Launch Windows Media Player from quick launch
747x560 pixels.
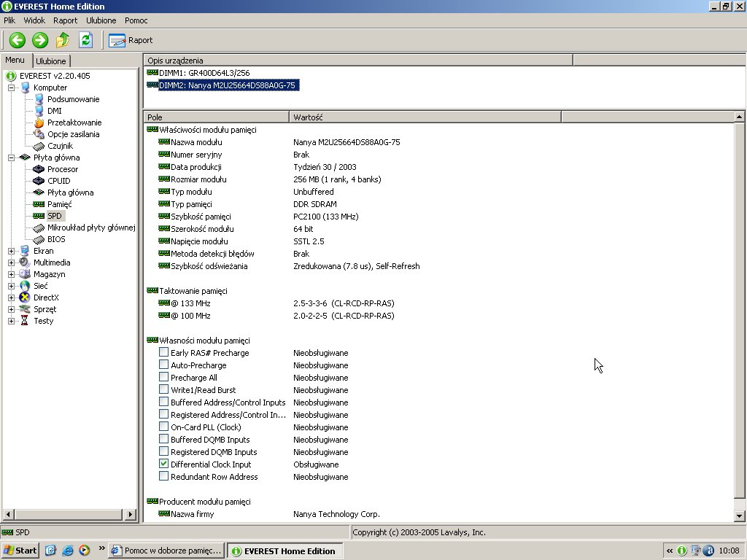point(85,551)
